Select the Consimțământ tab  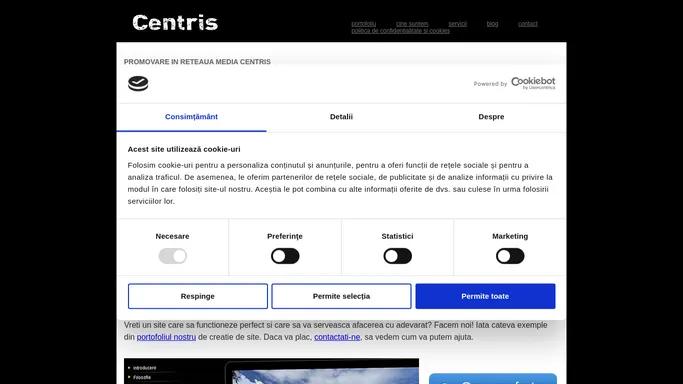point(191,117)
